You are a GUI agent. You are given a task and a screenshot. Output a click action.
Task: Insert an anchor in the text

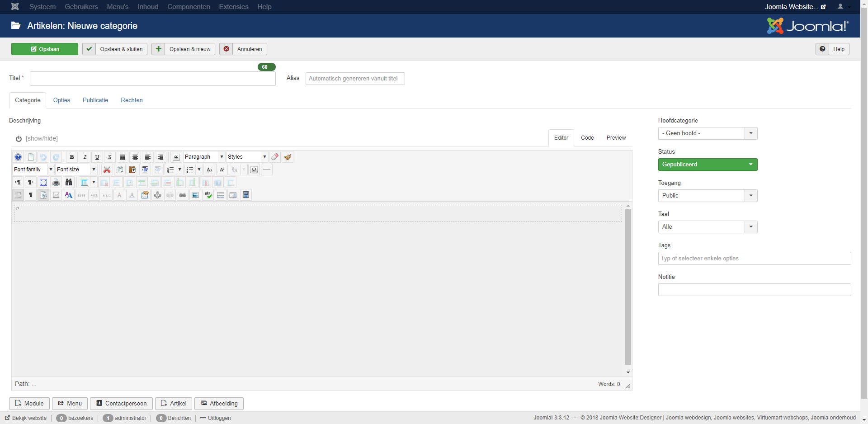pos(158,195)
